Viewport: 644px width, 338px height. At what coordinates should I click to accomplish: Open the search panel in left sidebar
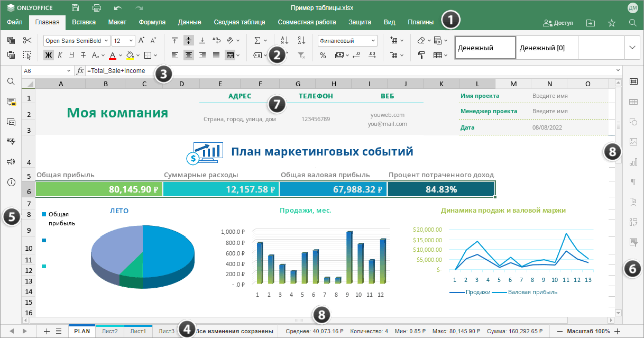click(11, 81)
